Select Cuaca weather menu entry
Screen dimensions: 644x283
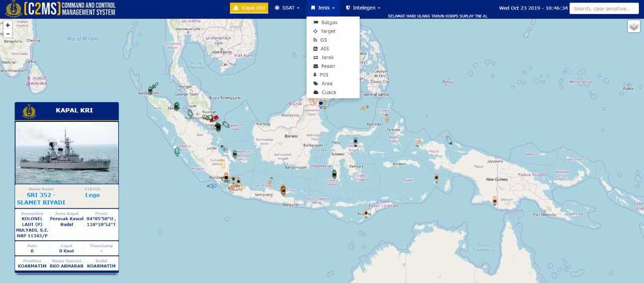329,93
